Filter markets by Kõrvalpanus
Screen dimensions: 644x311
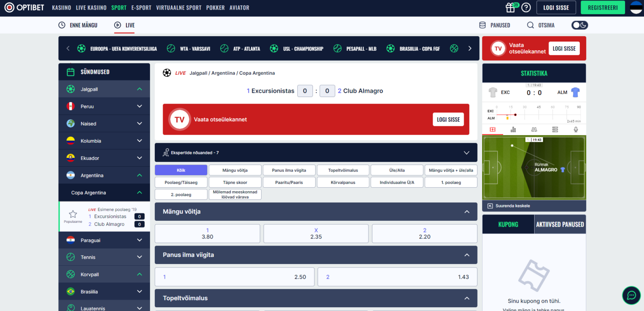[x=343, y=182]
